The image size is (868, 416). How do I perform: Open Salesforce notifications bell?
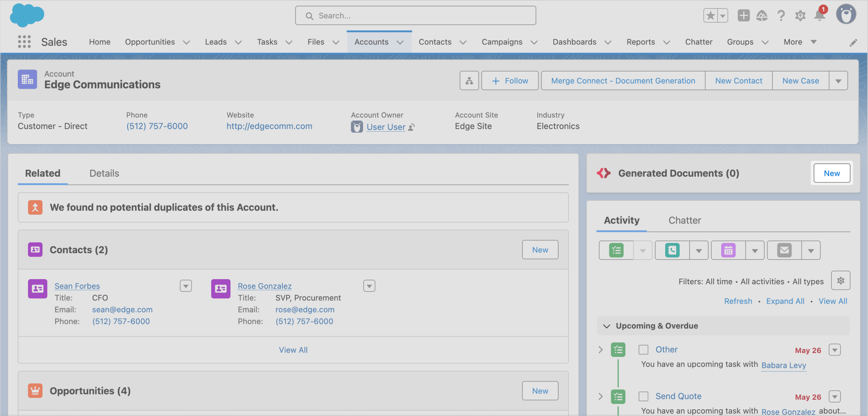tap(819, 15)
